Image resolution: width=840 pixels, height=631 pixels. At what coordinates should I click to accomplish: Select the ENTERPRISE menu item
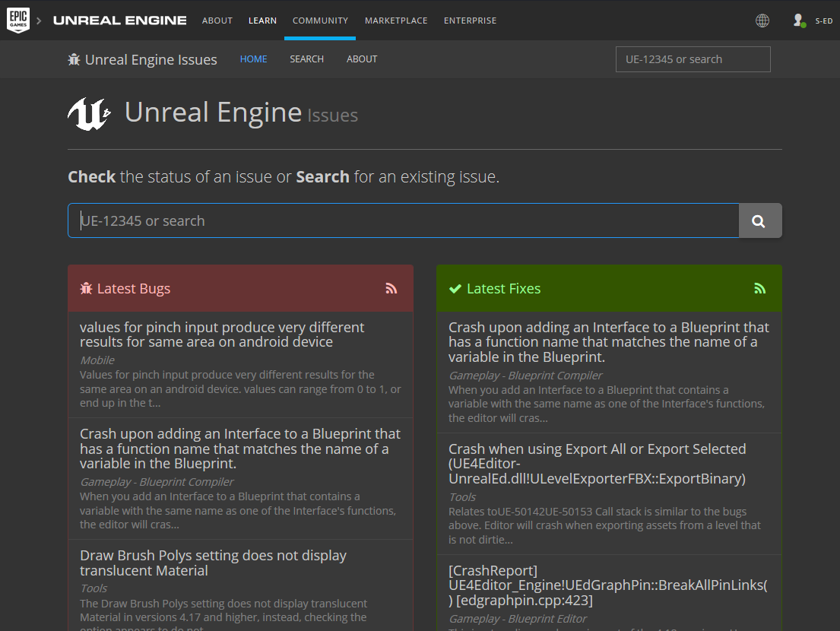470,21
